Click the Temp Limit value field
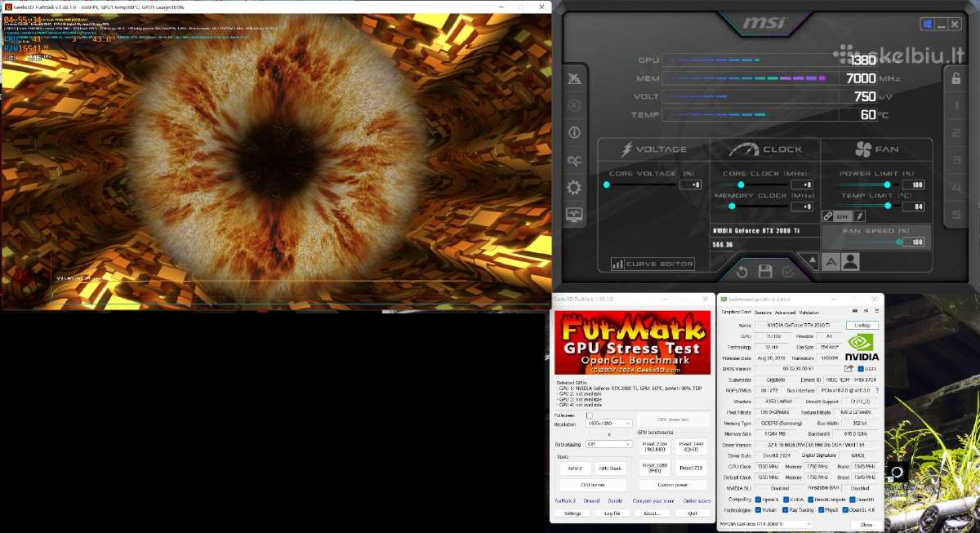 coord(913,207)
